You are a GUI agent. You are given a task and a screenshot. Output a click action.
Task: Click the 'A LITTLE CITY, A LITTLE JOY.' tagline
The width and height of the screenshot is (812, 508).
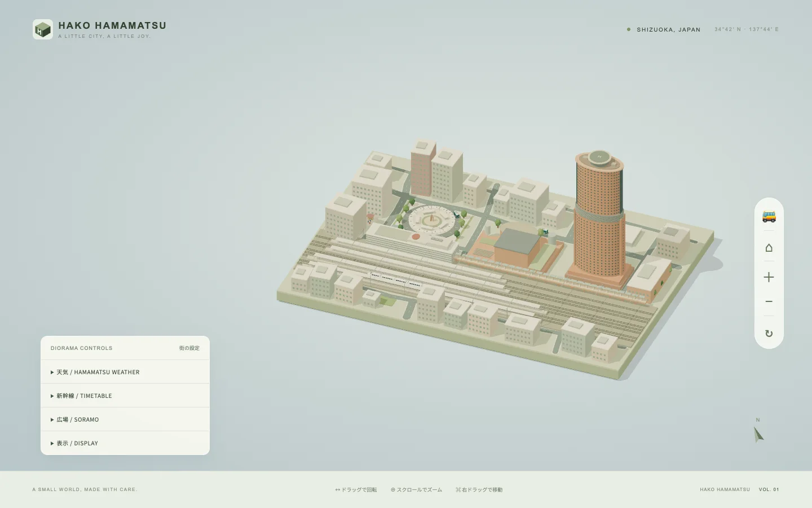104,36
